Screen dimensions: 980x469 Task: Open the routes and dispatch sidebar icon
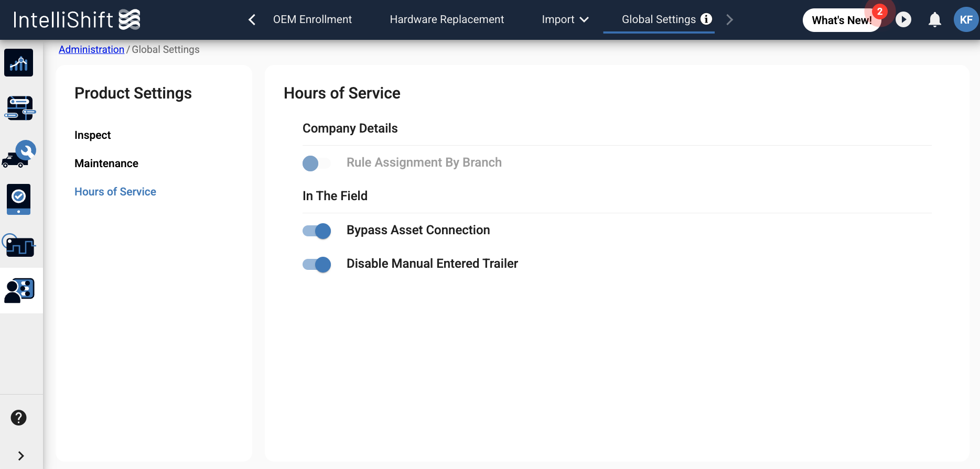click(x=20, y=108)
